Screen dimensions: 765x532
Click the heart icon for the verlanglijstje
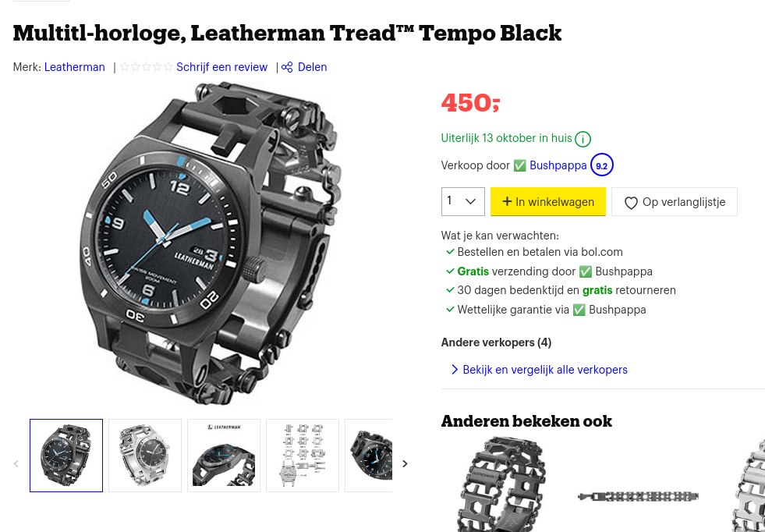click(x=631, y=203)
